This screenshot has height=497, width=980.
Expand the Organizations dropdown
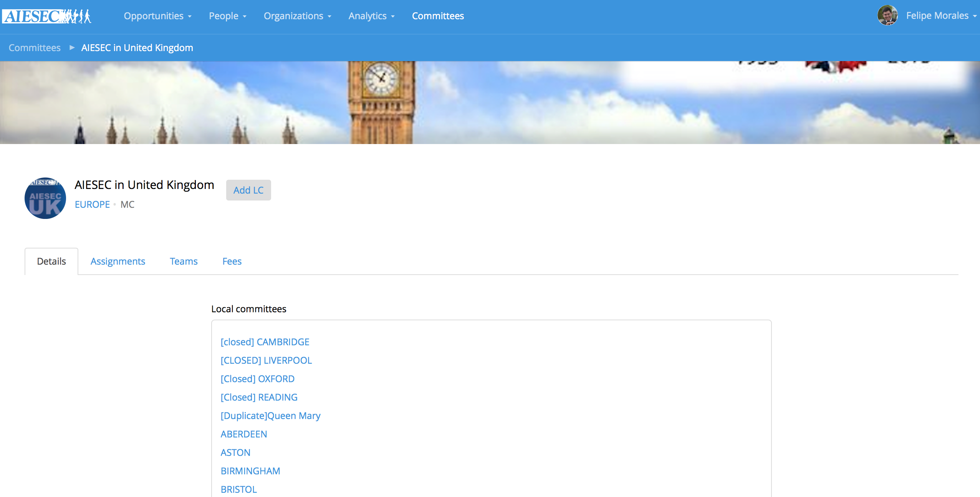click(297, 16)
